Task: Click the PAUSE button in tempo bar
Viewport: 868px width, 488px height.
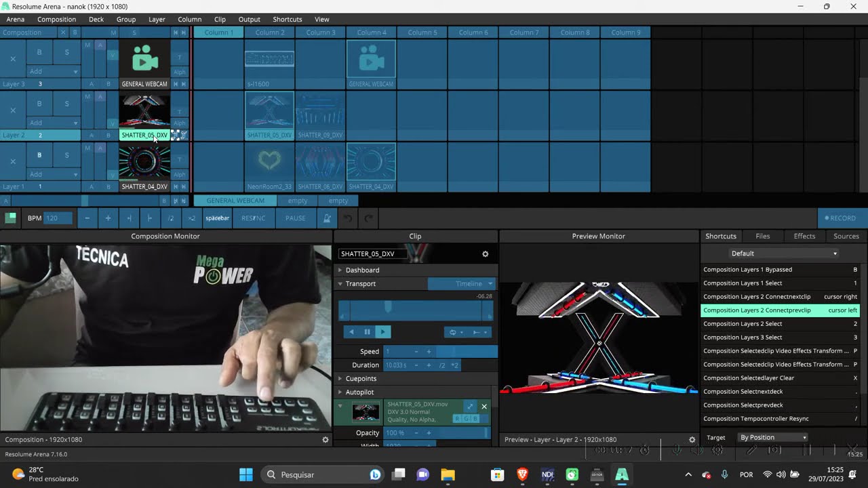Action: pos(295,218)
